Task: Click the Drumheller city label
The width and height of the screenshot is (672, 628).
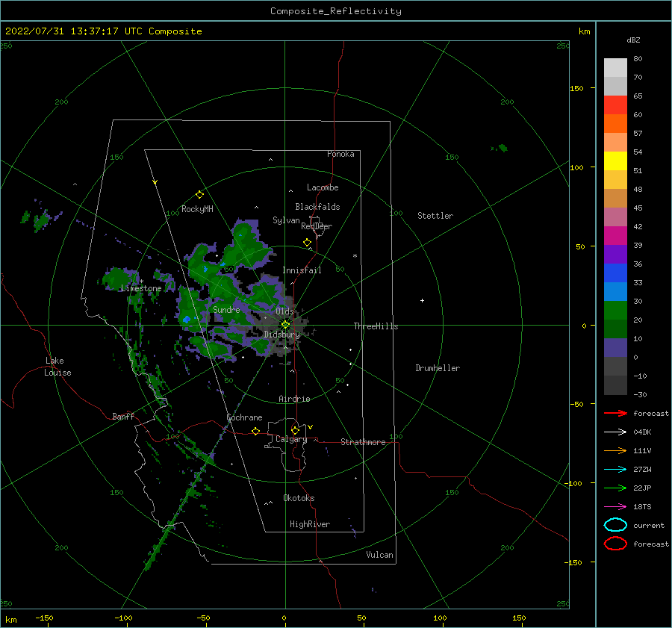Action: [x=438, y=368]
